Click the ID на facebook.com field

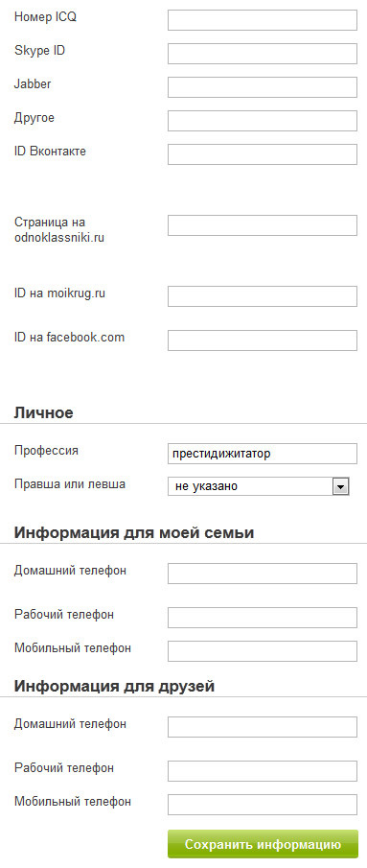coord(263,340)
